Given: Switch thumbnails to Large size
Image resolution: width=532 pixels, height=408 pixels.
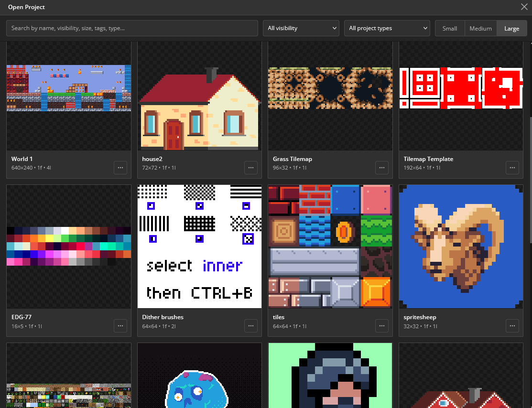Looking at the screenshot, I should click(x=511, y=29).
